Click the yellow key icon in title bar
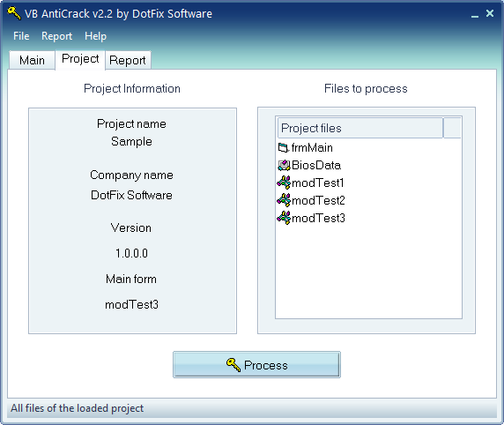Screen dimensions: 504x425 point(14,13)
